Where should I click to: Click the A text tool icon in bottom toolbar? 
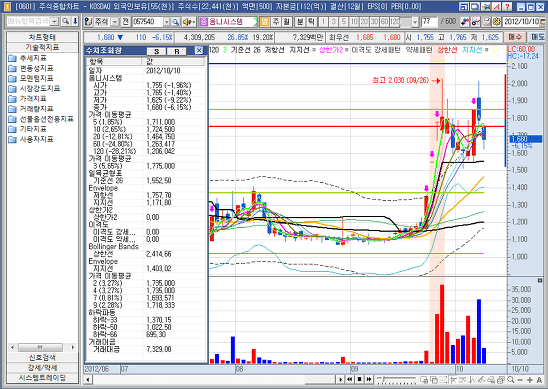click(x=539, y=380)
